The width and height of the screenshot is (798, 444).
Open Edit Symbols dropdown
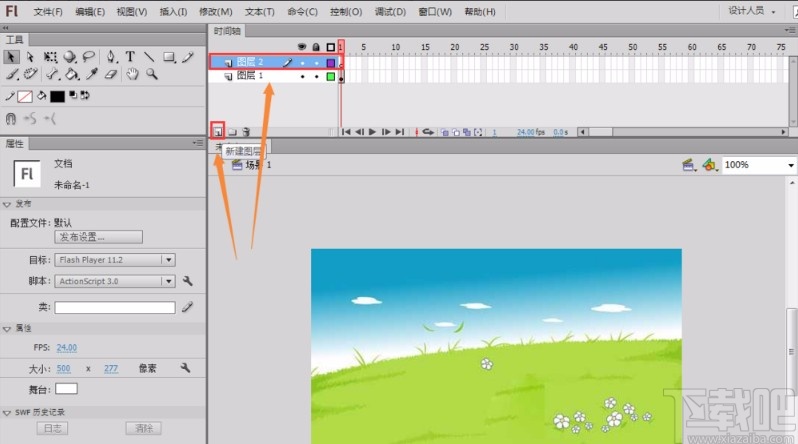(x=709, y=165)
